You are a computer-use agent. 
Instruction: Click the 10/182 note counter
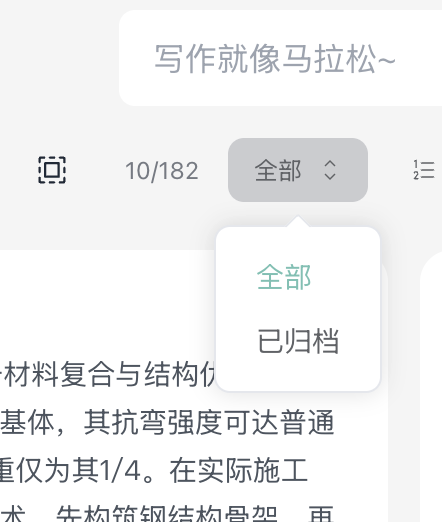[162, 171]
